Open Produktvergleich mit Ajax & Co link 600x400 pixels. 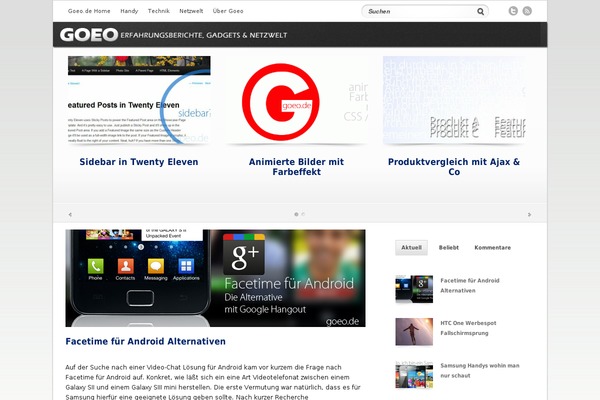(x=454, y=167)
